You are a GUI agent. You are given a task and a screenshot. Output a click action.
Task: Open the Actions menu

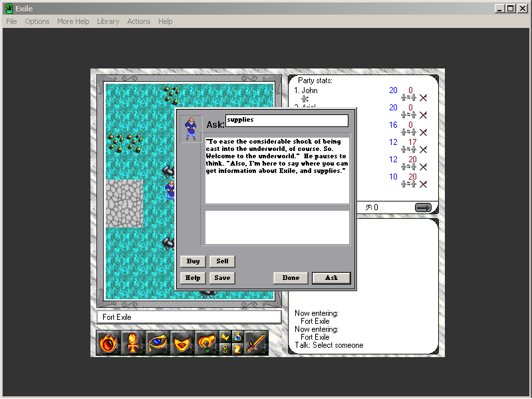(x=139, y=21)
